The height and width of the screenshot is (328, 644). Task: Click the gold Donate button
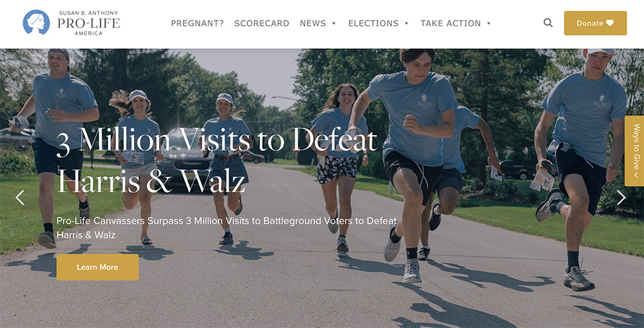click(x=595, y=23)
